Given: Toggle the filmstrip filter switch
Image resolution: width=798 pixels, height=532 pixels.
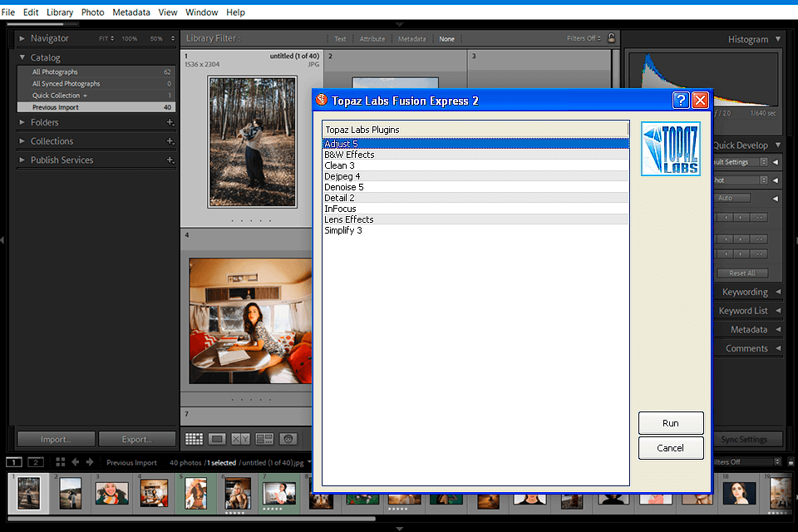Looking at the screenshot, I should pos(791,461).
